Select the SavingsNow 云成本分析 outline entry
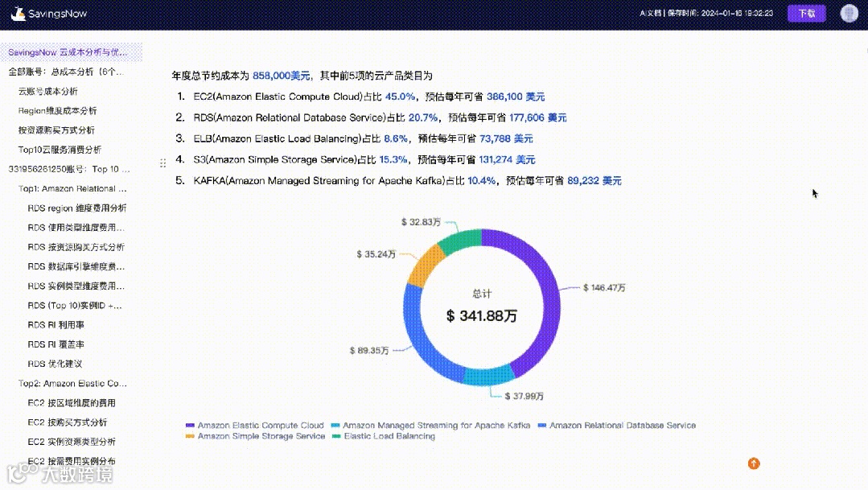 tap(68, 52)
